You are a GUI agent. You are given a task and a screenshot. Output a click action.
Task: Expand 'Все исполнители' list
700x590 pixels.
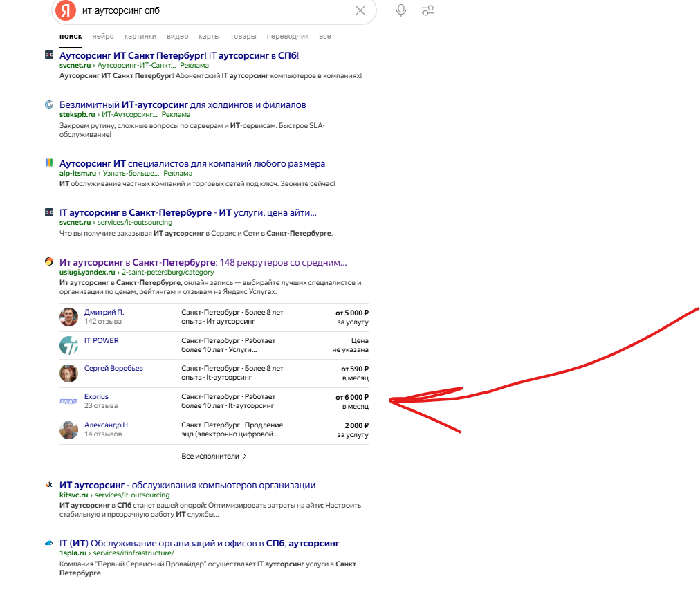coord(214,456)
